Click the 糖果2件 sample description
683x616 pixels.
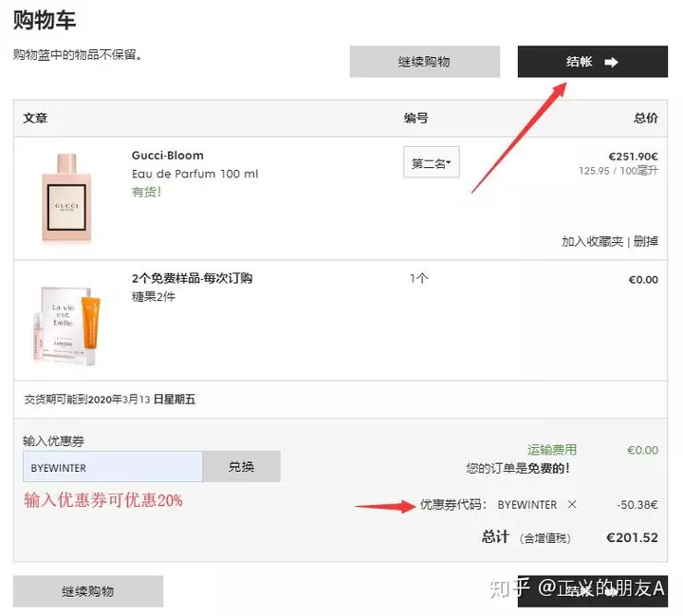tap(154, 297)
